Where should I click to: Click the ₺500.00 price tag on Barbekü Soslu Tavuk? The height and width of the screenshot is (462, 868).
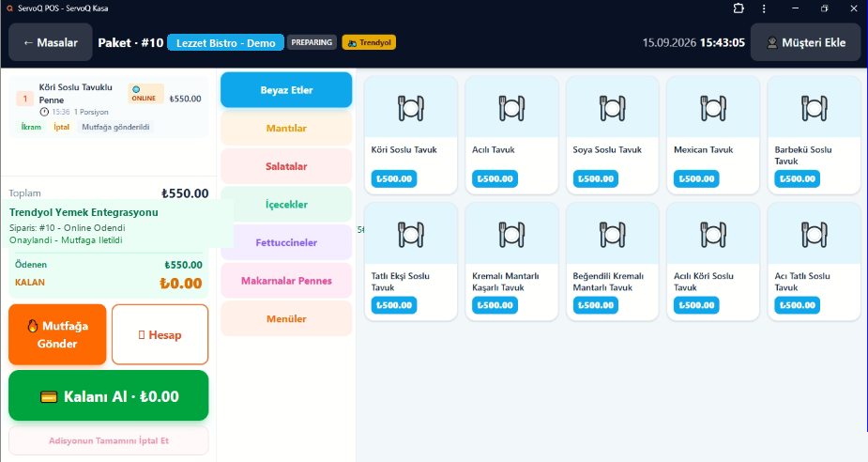click(797, 179)
